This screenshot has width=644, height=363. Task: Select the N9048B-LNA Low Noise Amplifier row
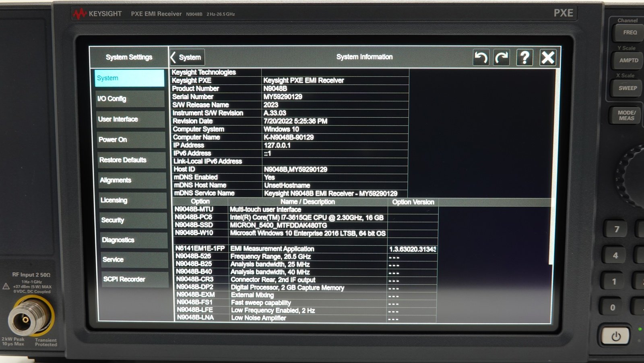pyautogui.click(x=306, y=318)
